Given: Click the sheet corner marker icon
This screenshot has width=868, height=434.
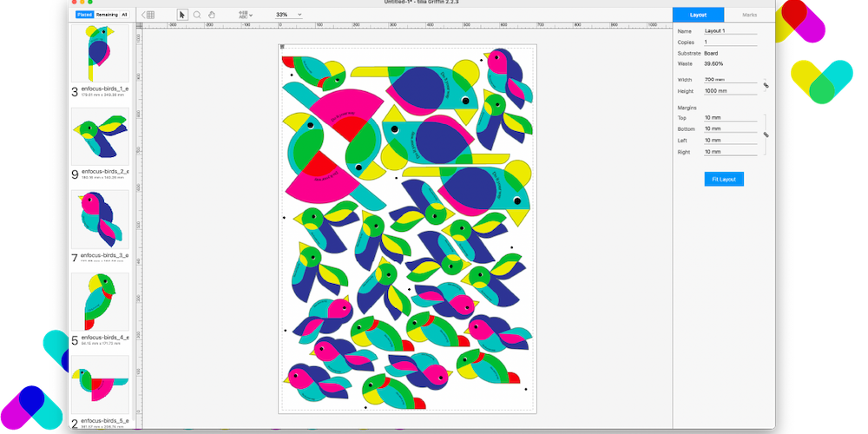Looking at the screenshot, I should [x=282, y=47].
